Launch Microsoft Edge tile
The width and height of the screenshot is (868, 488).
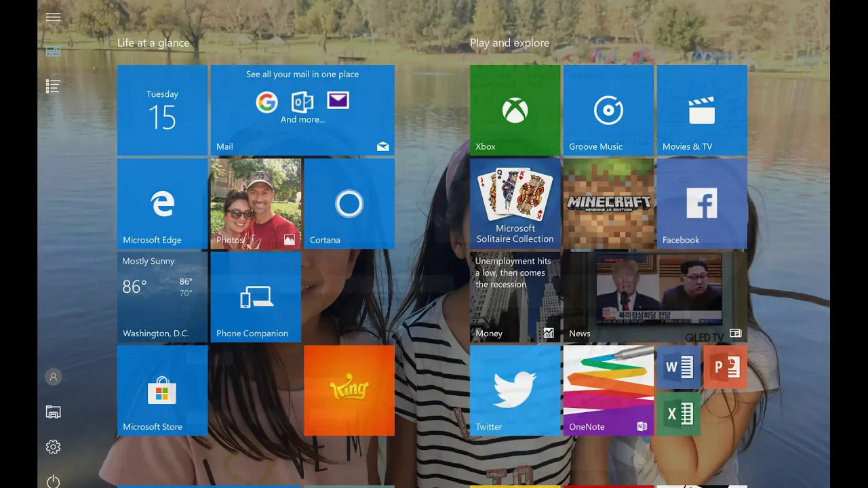(162, 204)
